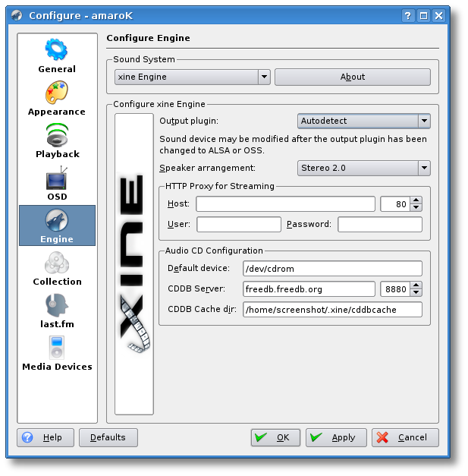Open the Output plugin Autodetect dropdown

tap(424, 121)
